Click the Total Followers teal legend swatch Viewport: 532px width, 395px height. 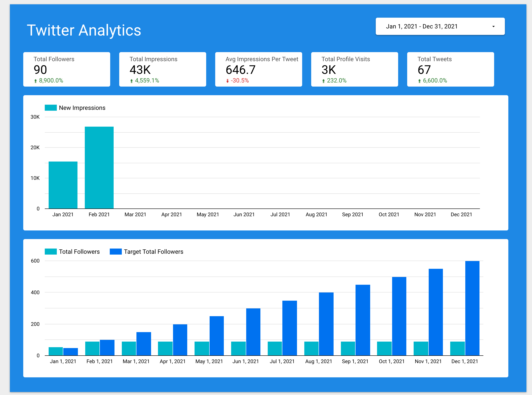[x=51, y=252]
